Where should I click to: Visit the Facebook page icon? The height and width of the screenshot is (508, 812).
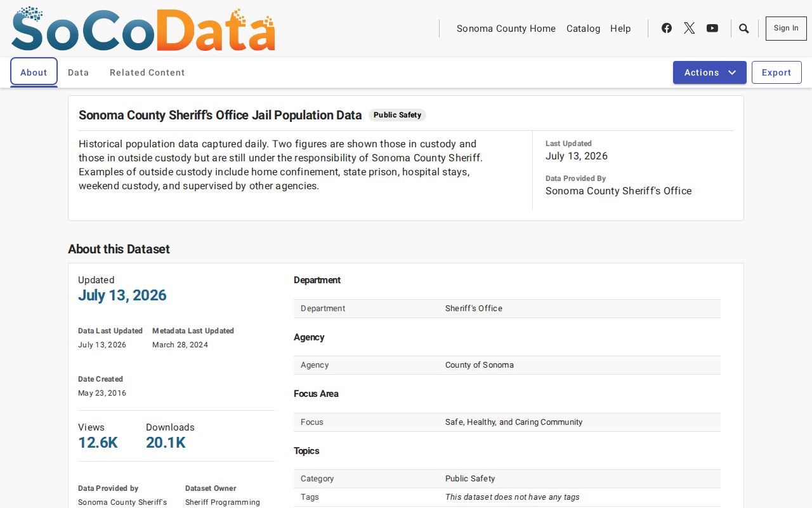[x=667, y=28]
